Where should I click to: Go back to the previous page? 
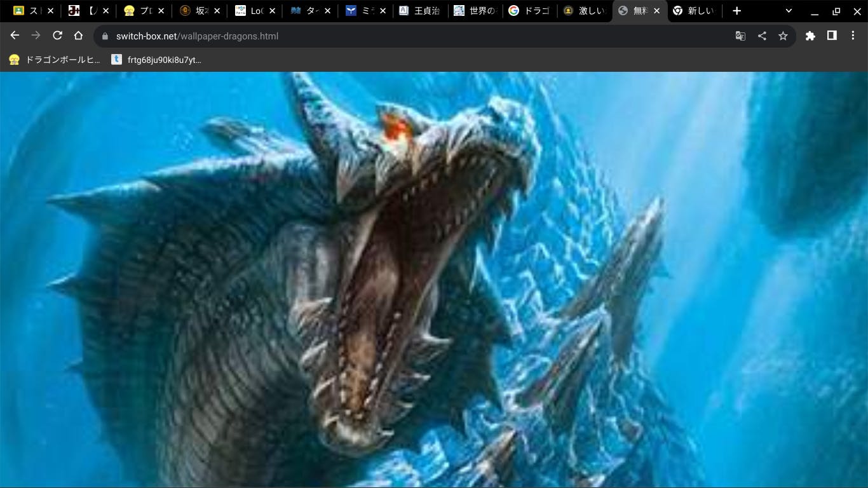tap(15, 36)
